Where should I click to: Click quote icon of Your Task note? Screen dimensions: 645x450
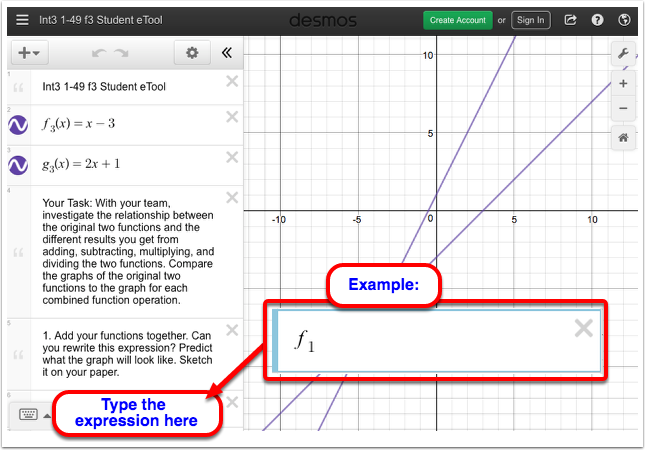[x=18, y=252]
